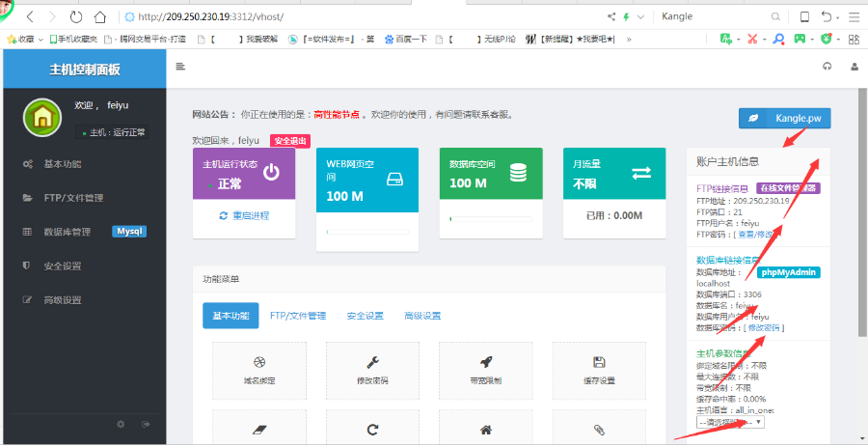This screenshot has height=447, width=868.
Task: Click the 百度一下 bookmark
Action: tap(406, 40)
